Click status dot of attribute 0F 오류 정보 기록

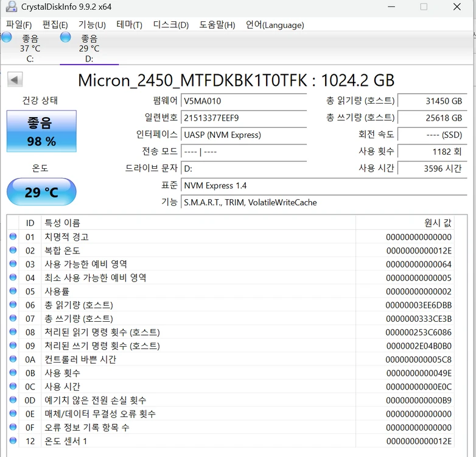pyautogui.click(x=13, y=427)
